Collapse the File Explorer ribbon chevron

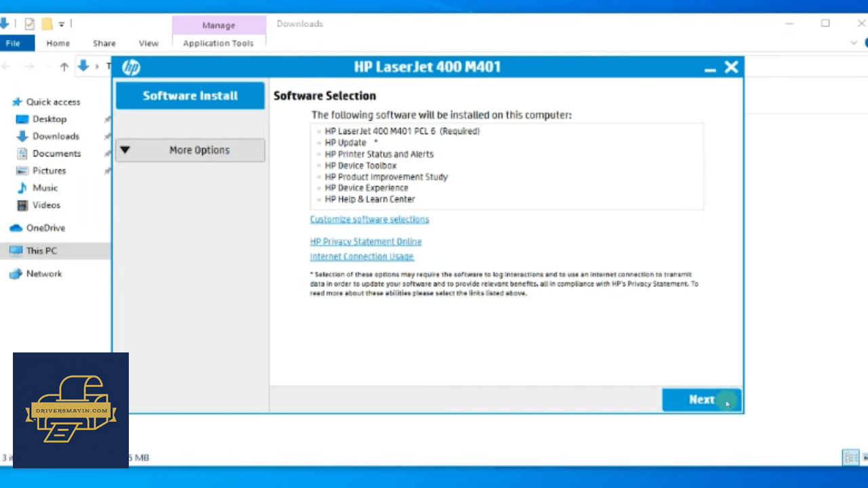click(854, 43)
